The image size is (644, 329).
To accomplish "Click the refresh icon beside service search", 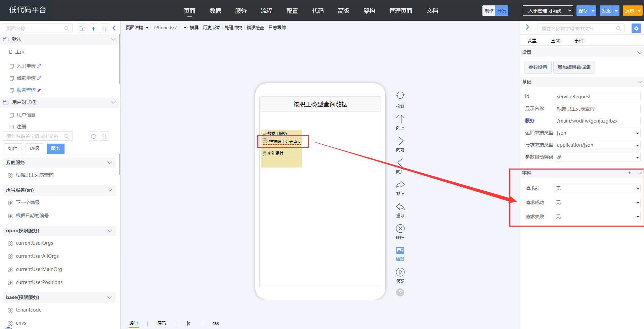I will coord(93,136).
